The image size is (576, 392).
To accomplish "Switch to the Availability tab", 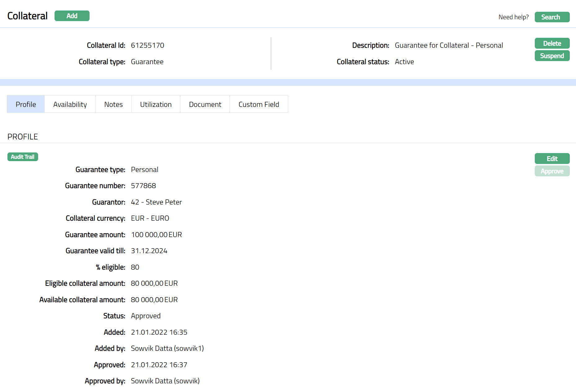I will 70,104.
